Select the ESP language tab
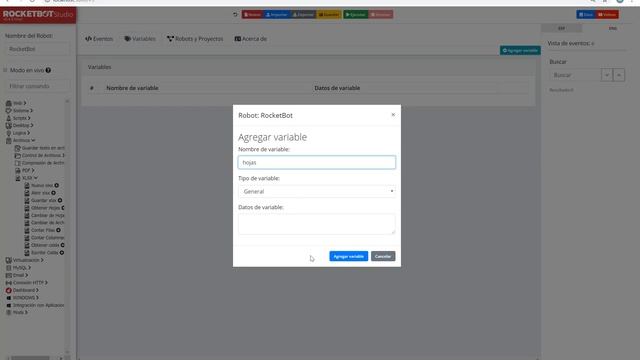Viewport: 640px width, 360px height. coord(562,28)
